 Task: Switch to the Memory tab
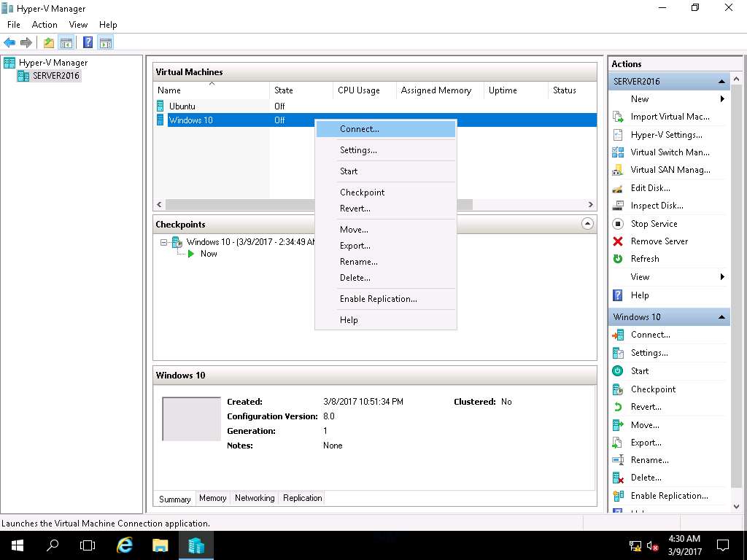[212, 498]
